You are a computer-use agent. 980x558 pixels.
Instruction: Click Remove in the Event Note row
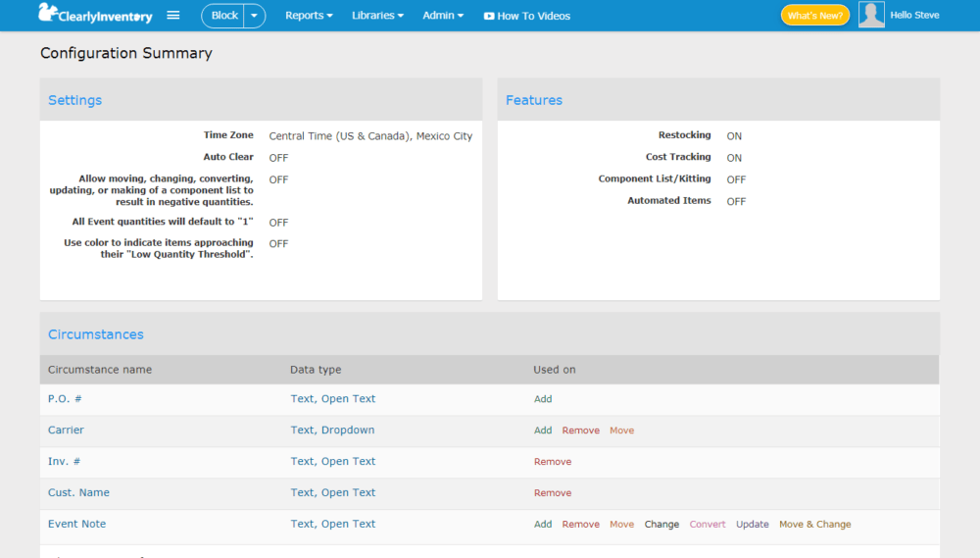pos(580,525)
